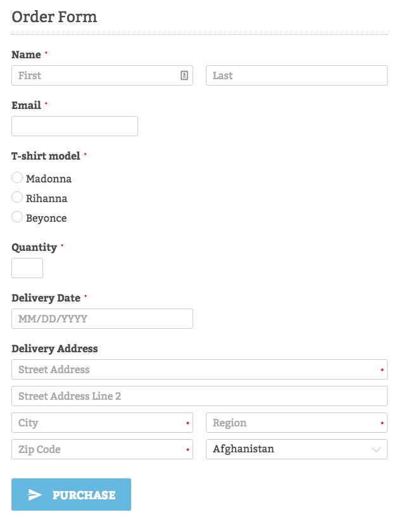Open the Delivery Date picker field
This screenshot has width=420, height=517.
pos(102,318)
